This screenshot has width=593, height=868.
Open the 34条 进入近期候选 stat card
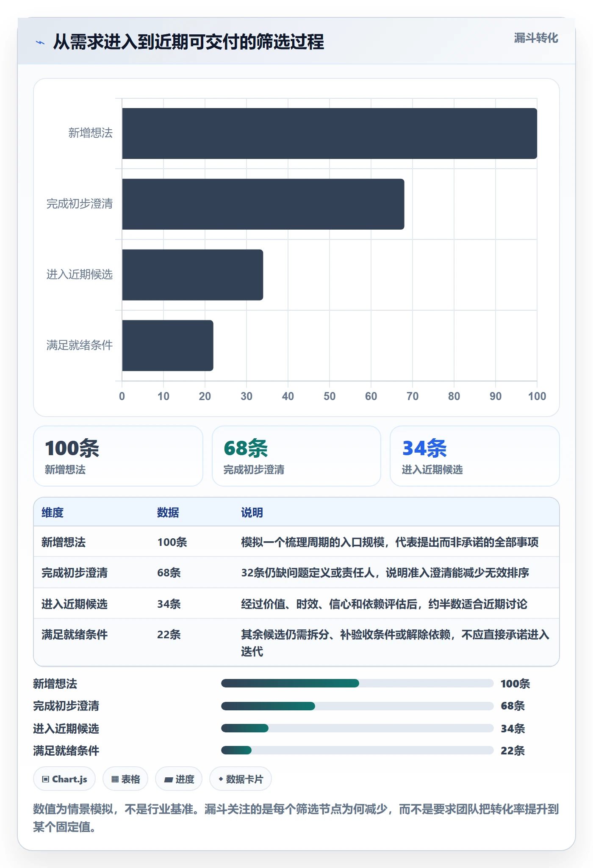click(475, 456)
